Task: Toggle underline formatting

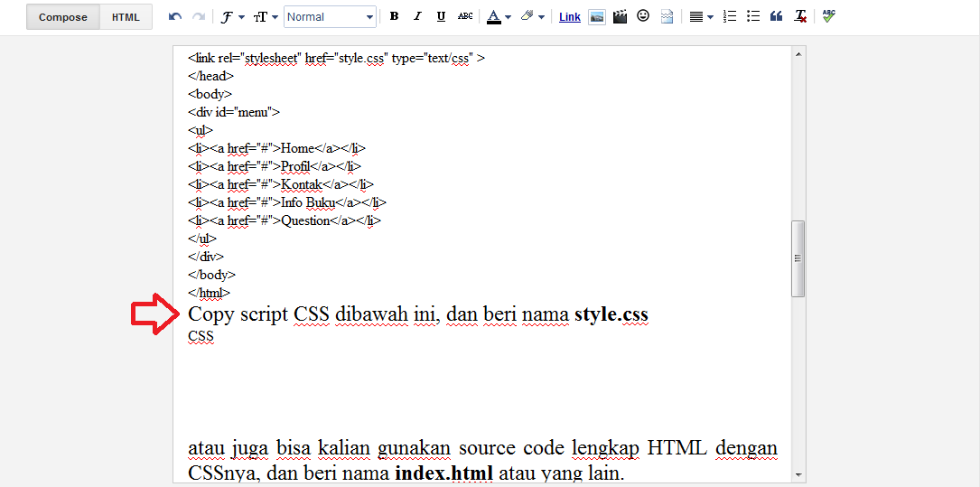Action: pyautogui.click(x=441, y=17)
